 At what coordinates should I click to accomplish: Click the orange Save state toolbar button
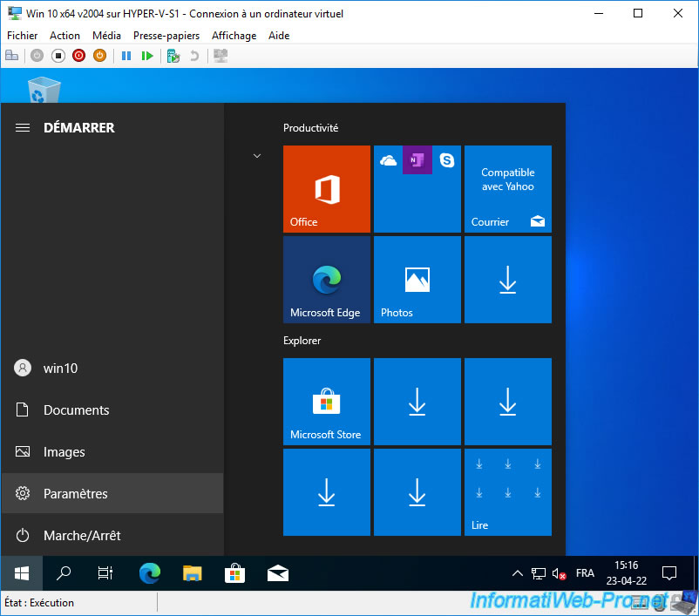(x=100, y=56)
